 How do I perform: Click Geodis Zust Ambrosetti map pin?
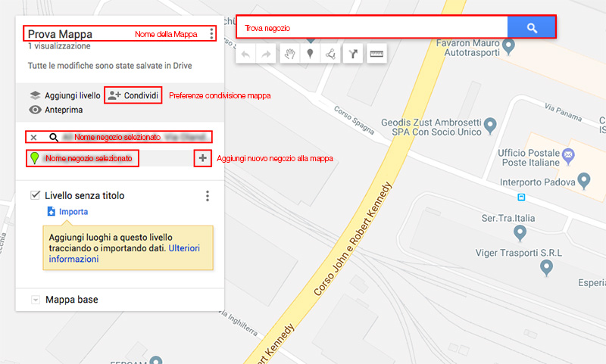(490, 126)
